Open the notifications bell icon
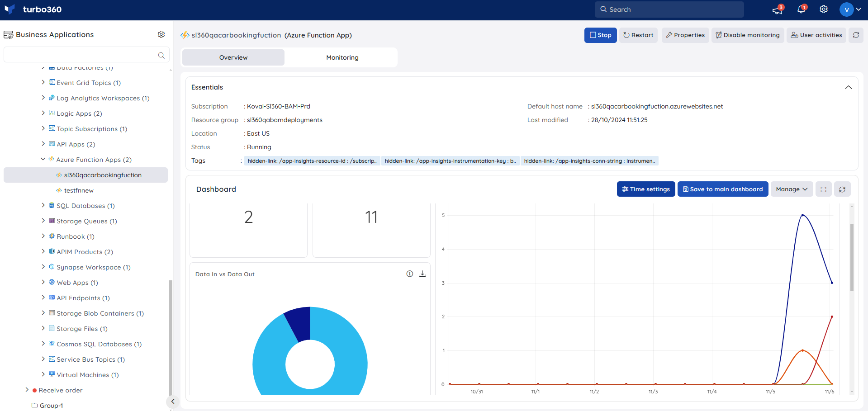Image resolution: width=868 pixels, height=411 pixels. pyautogui.click(x=801, y=9)
